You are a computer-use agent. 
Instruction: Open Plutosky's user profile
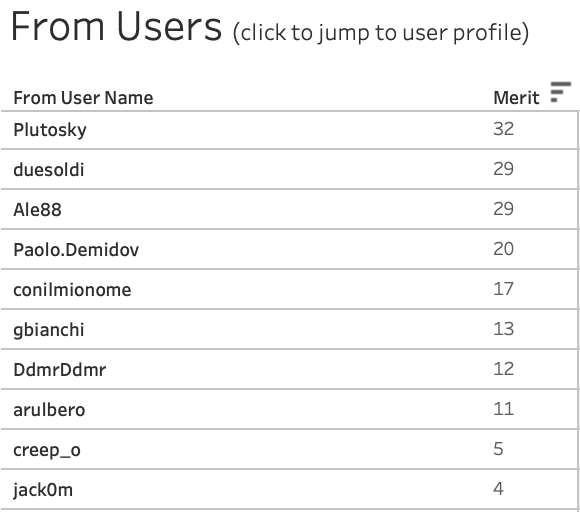50,130
